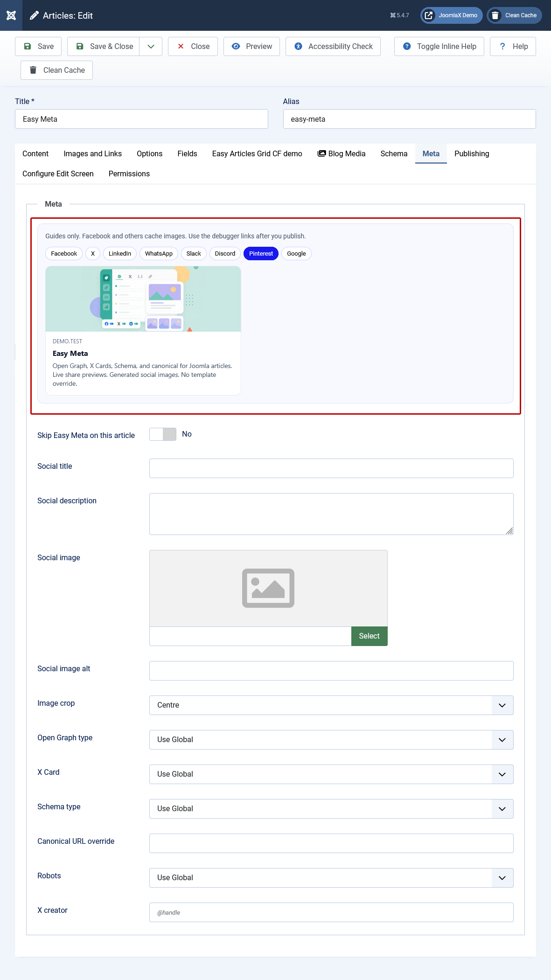Toggle Skip Easy Meta on this article
Viewport: 551px width, 980px height.
tap(163, 434)
